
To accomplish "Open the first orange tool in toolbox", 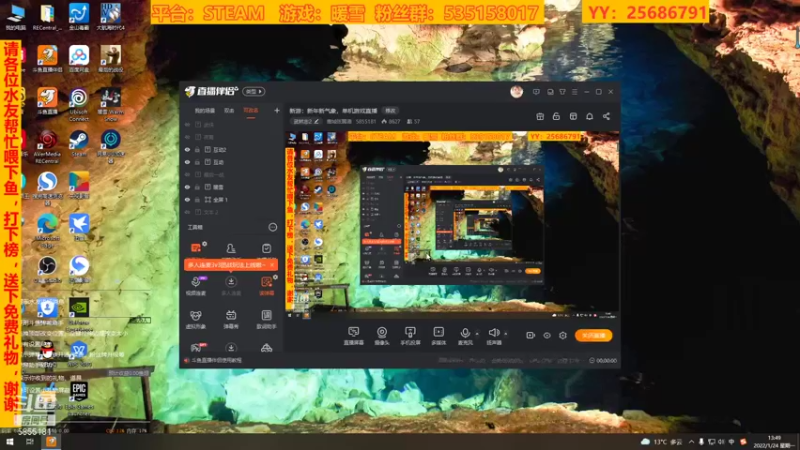I will [196, 247].
